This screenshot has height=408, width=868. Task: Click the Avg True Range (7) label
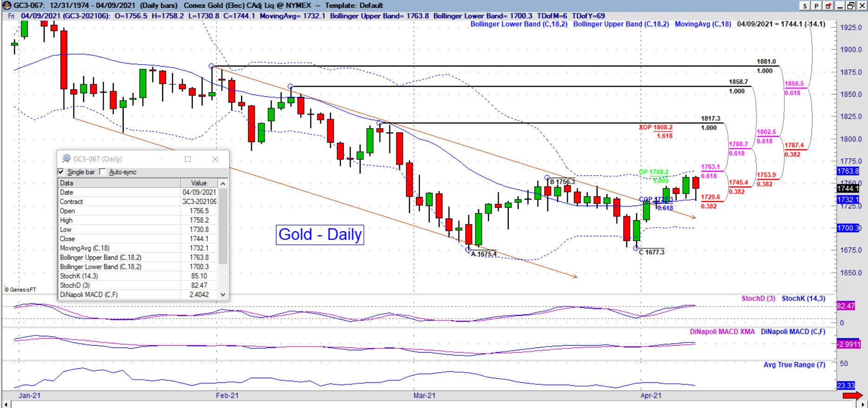[x=794, y=365]
